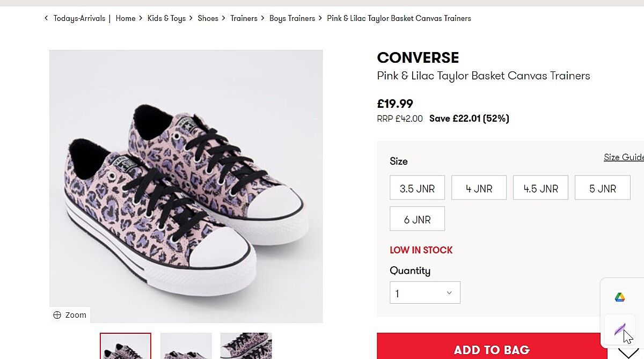Click the Zoom magnifier icon on product image
Viewport: 644px width, 359px height.
[57, 315]
